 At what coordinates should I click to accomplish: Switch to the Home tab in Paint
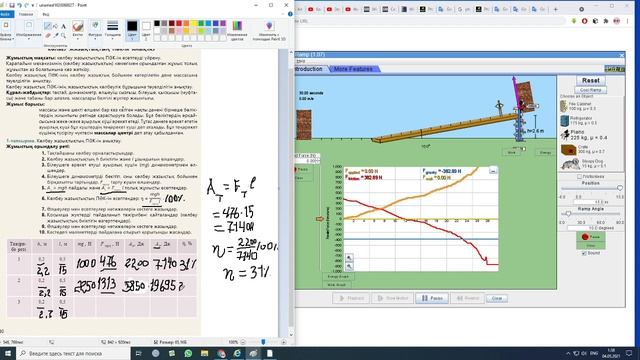25,14
